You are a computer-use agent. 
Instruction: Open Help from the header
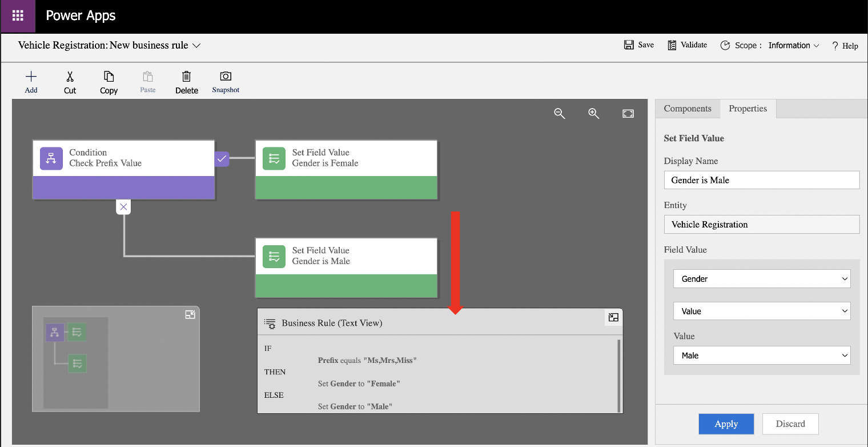845,46
